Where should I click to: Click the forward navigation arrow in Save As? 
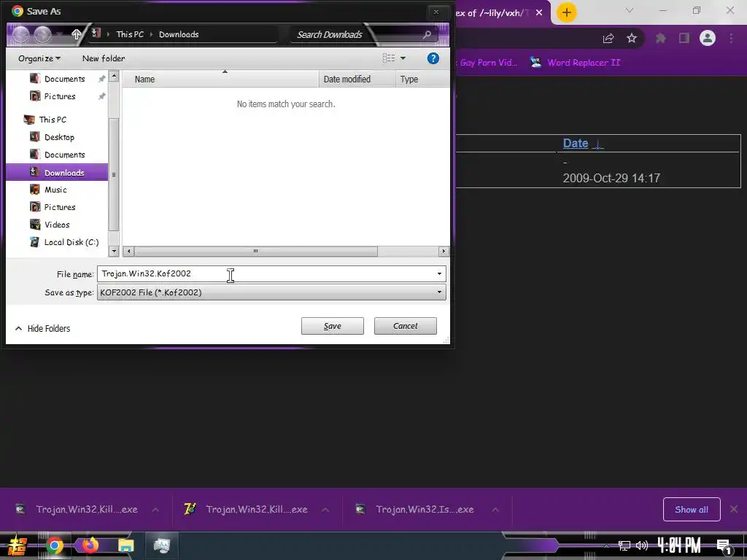(42, 34)
